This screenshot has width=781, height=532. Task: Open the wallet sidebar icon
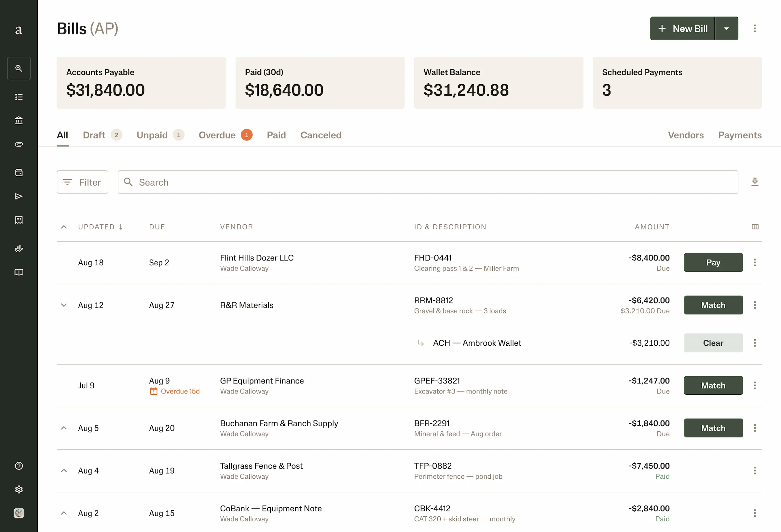(19, 172)
